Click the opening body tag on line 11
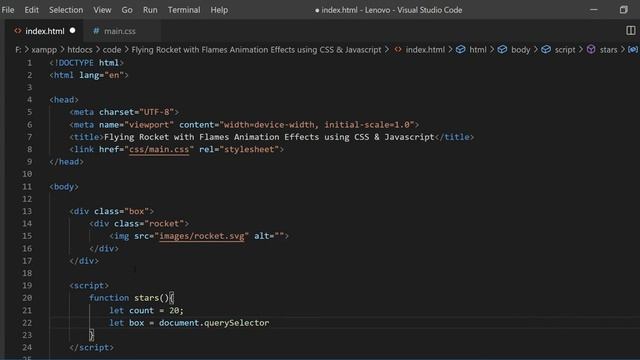 point(64,187)
